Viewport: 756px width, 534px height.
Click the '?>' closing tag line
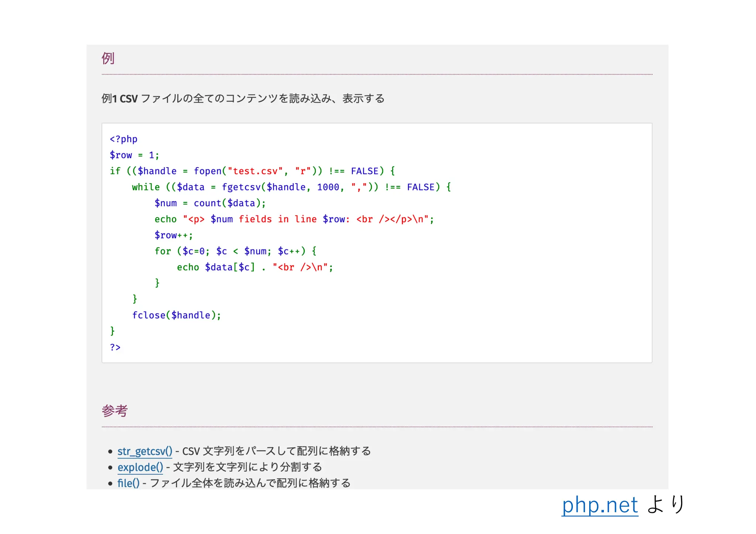tap(115, 347)
